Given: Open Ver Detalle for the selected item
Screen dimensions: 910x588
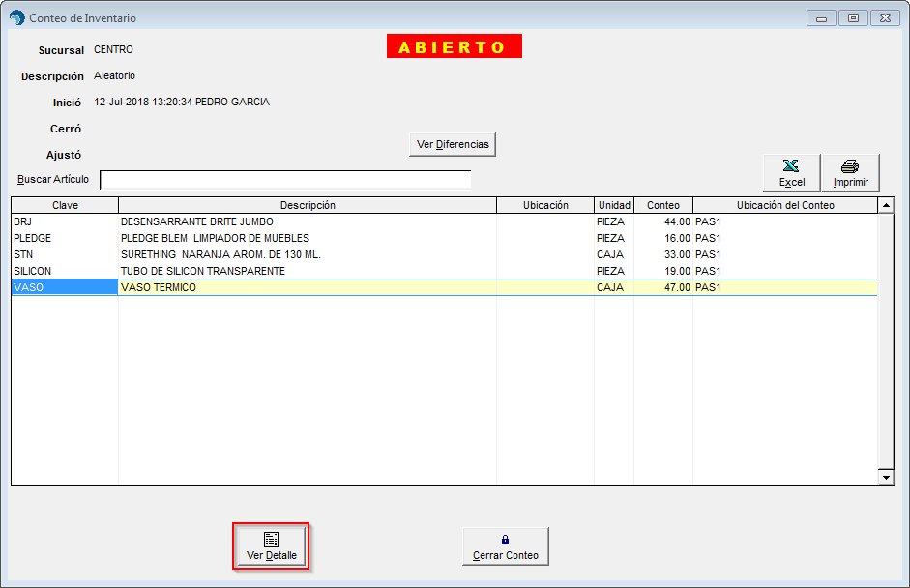Looking at the screenshot, I should coord(271,546).
